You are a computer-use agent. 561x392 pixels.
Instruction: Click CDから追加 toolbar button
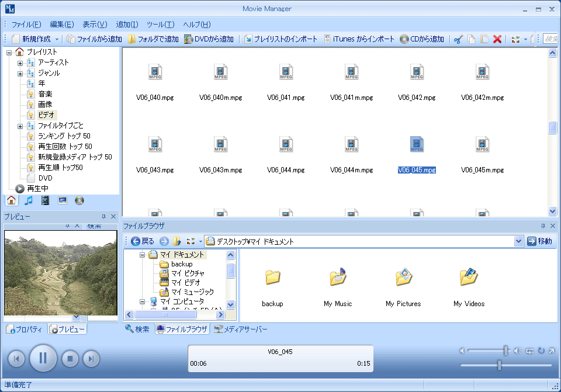pyautogui.click(x=422, y=39)
